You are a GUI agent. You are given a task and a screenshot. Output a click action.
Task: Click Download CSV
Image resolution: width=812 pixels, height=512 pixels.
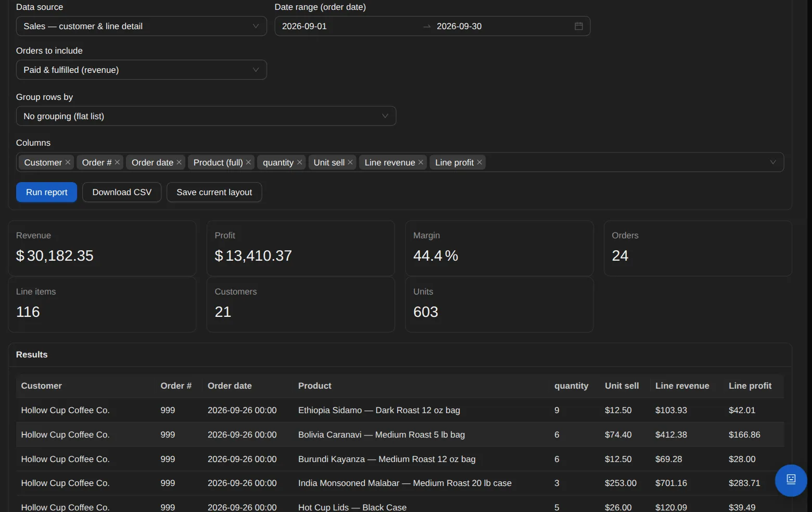(x=122, y=192)
